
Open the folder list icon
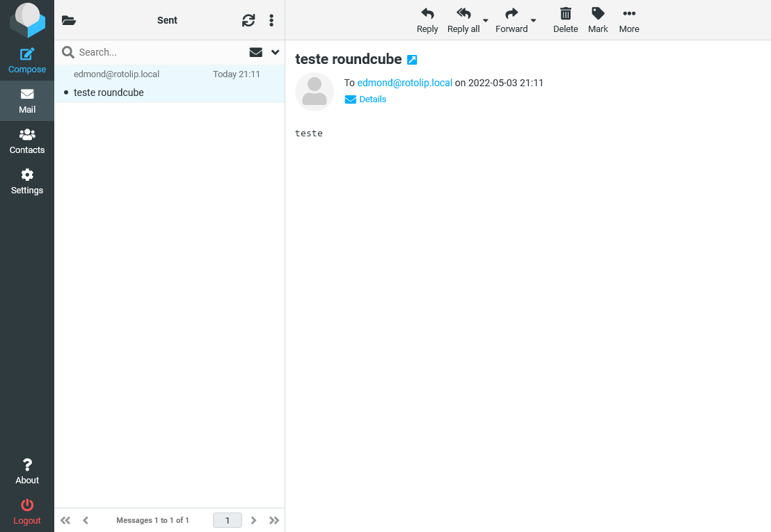coord(68,20)
